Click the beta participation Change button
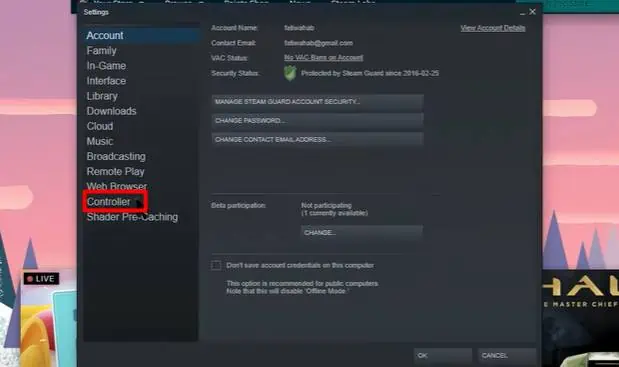The height and width of the screenshot is (367, 619). (362, 232)
